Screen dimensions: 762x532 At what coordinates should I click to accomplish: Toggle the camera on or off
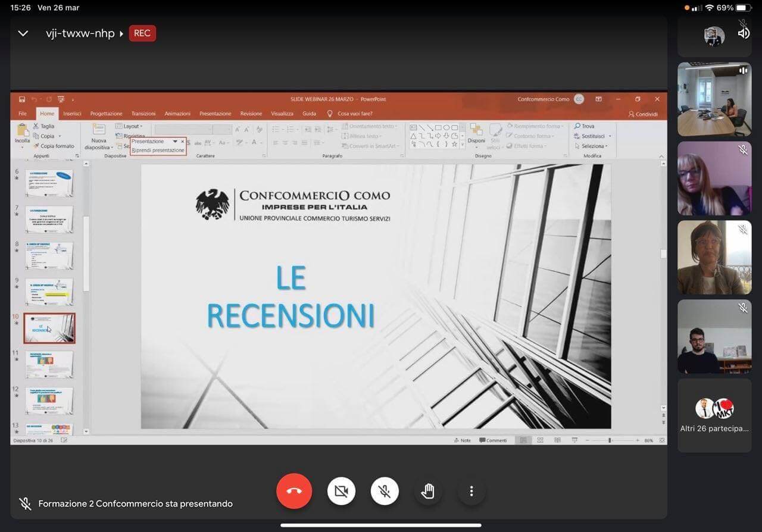[341, 491]
